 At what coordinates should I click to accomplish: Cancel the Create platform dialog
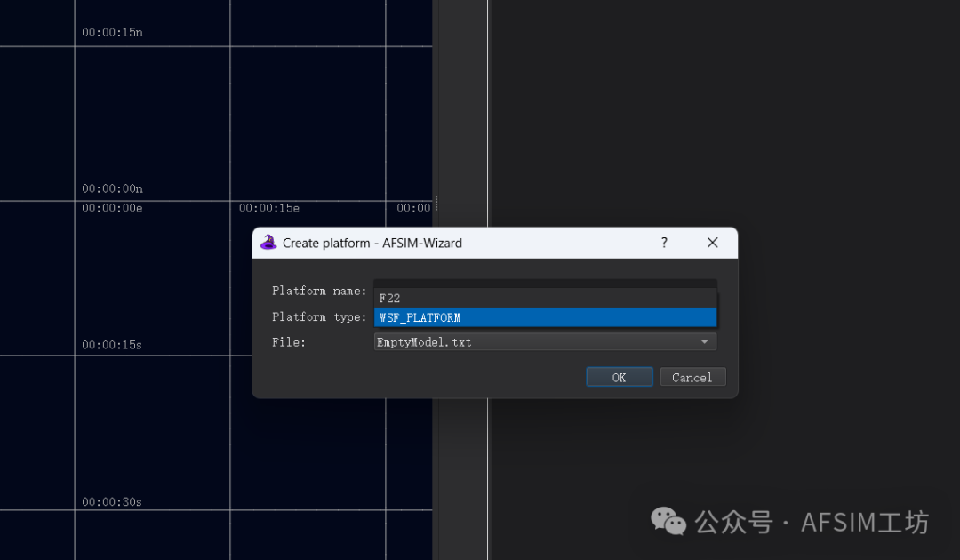coord(692,377)
